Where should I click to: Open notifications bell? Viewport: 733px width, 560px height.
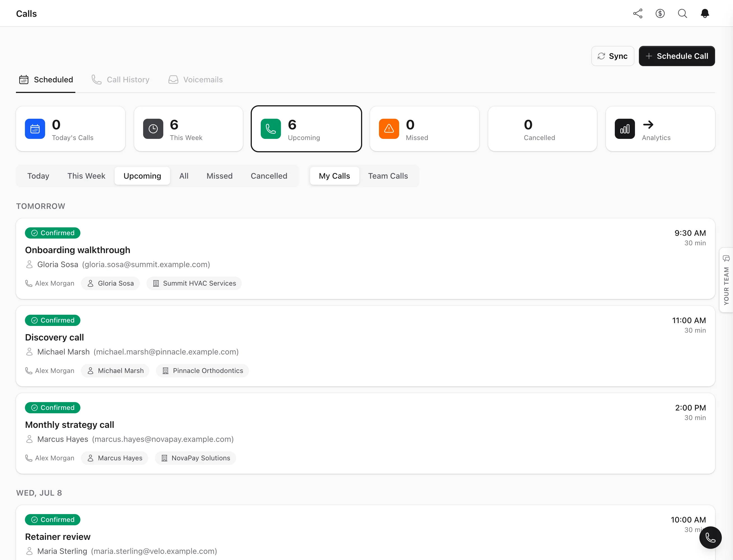(705, 14)
